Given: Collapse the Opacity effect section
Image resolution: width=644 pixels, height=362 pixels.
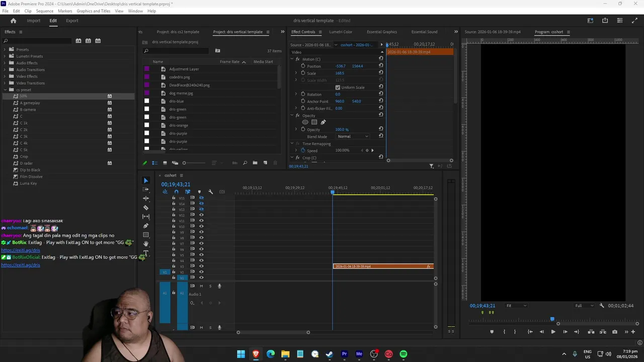Looking at the screenshot, I should (x=292, y=116).
